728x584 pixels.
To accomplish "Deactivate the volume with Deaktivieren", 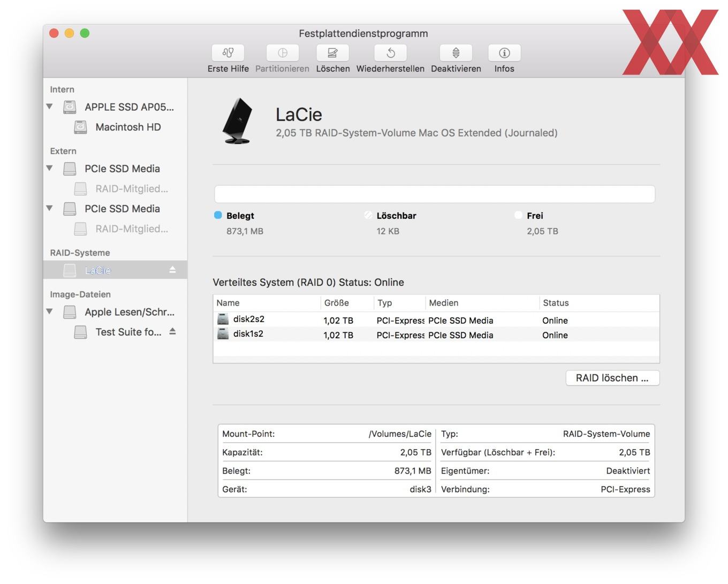I will click(x=456, y=53).
